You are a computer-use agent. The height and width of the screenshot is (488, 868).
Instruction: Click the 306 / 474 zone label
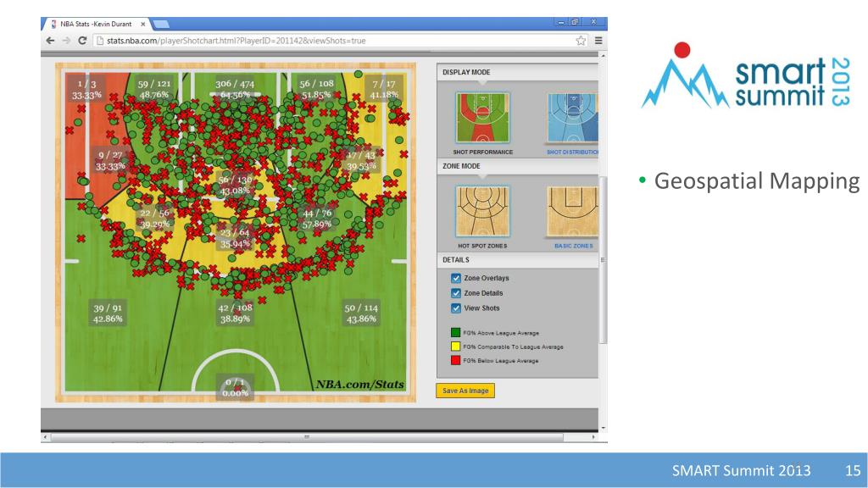point(235,89)
